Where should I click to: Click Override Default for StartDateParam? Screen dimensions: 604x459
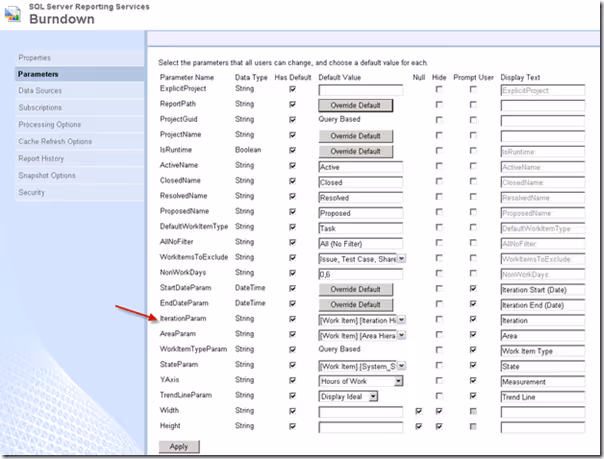pyautogui.click(x=356, y=289)
